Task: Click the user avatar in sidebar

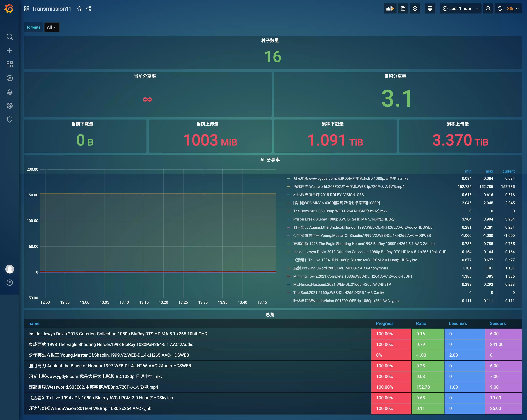Action: [10, 269]
